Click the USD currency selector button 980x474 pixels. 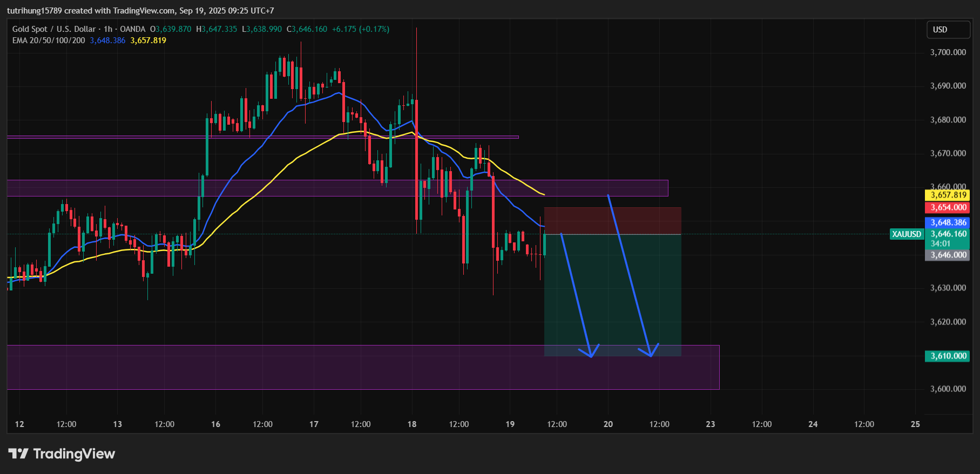tap(948, 30)
